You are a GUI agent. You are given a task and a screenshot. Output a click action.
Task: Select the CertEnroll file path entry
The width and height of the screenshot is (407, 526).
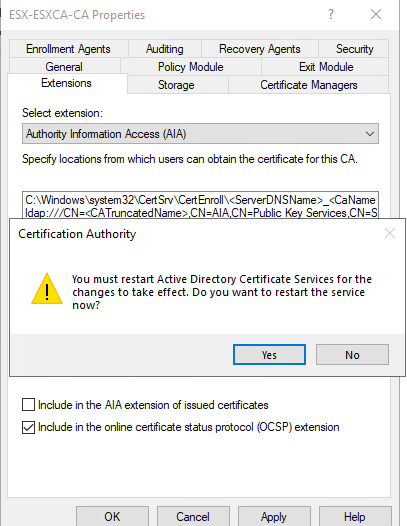coord(200,200)
